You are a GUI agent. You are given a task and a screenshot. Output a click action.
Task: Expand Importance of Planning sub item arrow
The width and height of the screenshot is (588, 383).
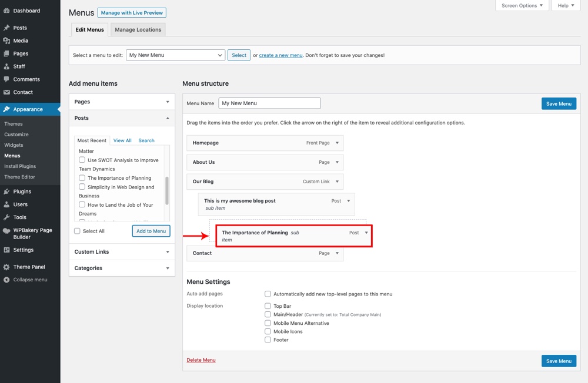tap(366, 233)
